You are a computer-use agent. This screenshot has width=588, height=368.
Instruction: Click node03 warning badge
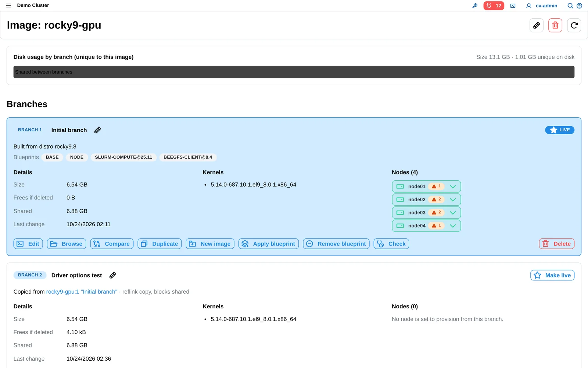click(436, 213)
